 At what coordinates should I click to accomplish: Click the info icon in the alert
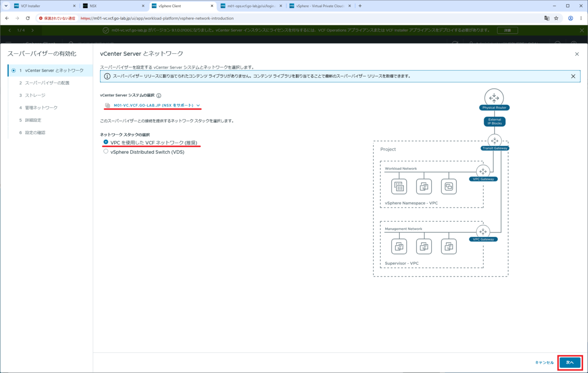[107, 76]
